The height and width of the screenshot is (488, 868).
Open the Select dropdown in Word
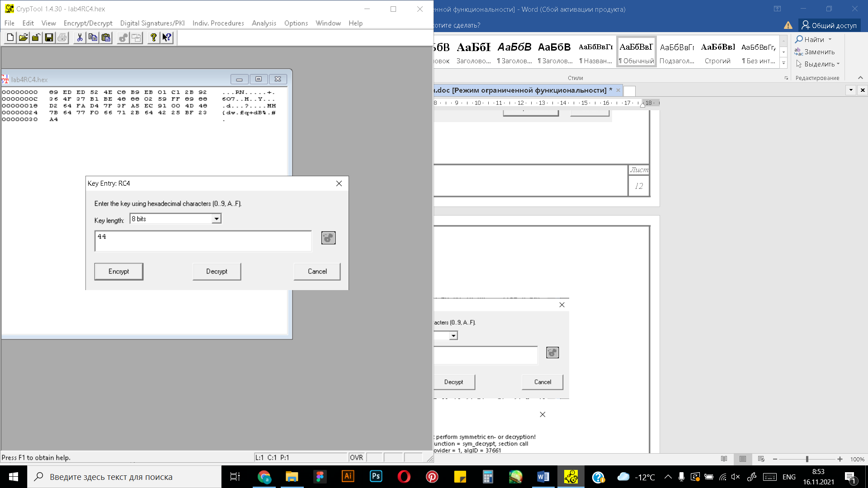tap(818, 64)
